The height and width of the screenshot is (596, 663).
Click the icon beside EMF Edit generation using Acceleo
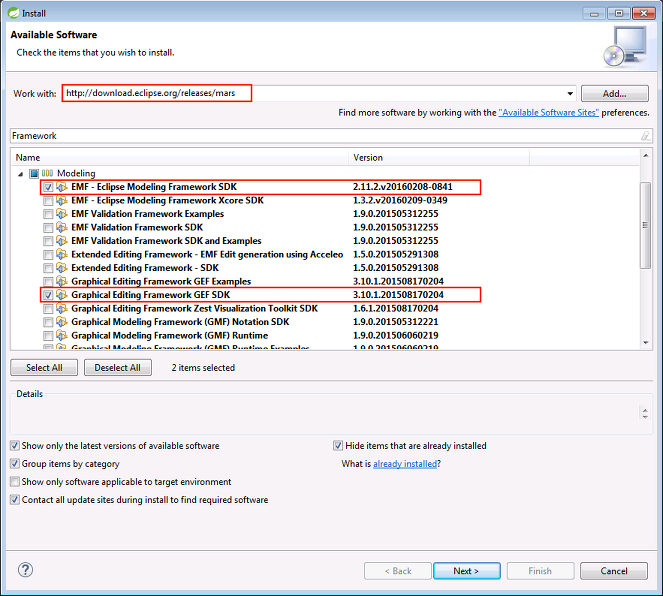(62, 254)
